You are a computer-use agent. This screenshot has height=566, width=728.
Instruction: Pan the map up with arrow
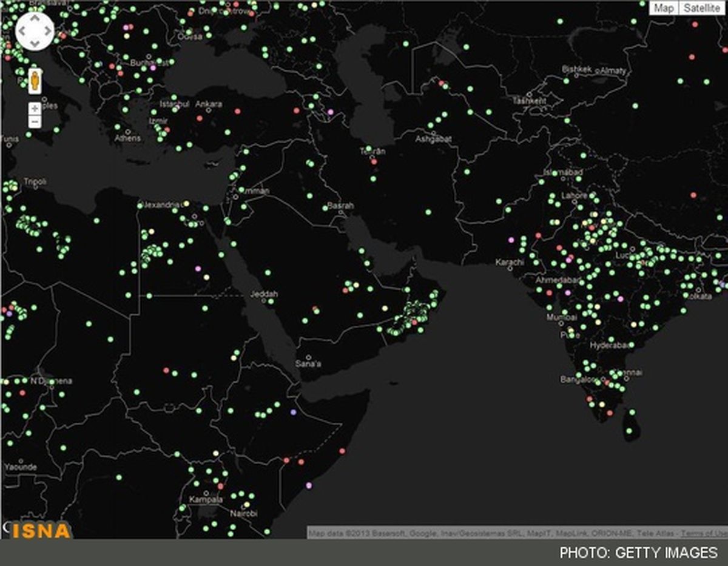[35, 18]
